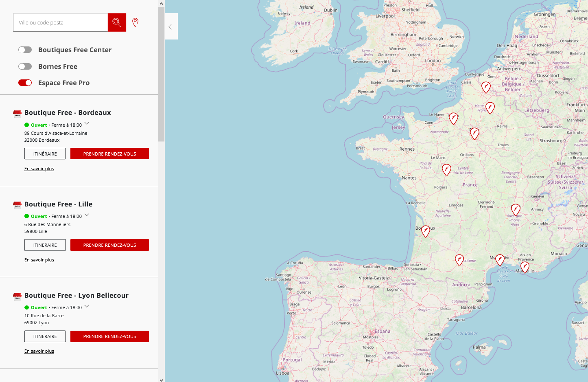Expand opening hours for Lyon Bellecour boutique
This screenshot has height=382, width=588.
point(87,306)
